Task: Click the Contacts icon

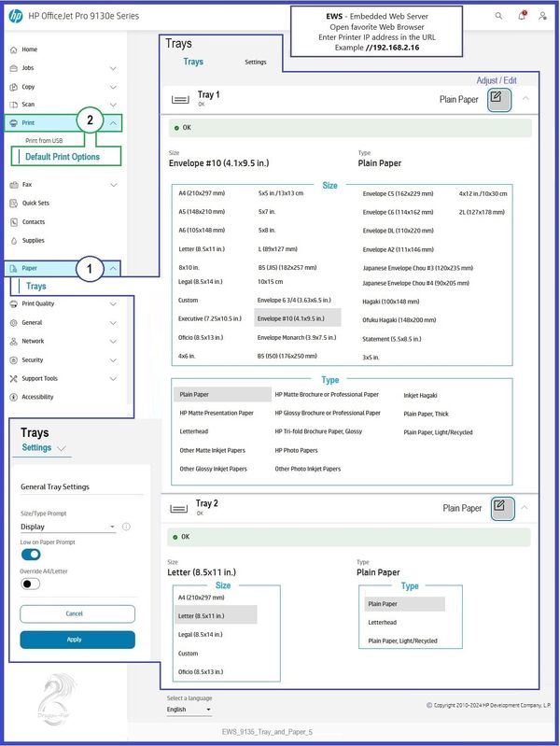Action: pos(13,222)
